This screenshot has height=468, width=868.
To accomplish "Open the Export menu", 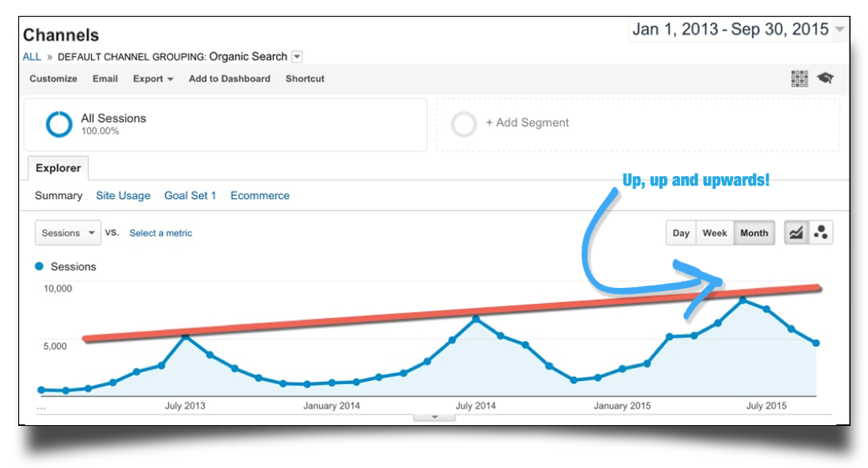I will click(153, 79).
